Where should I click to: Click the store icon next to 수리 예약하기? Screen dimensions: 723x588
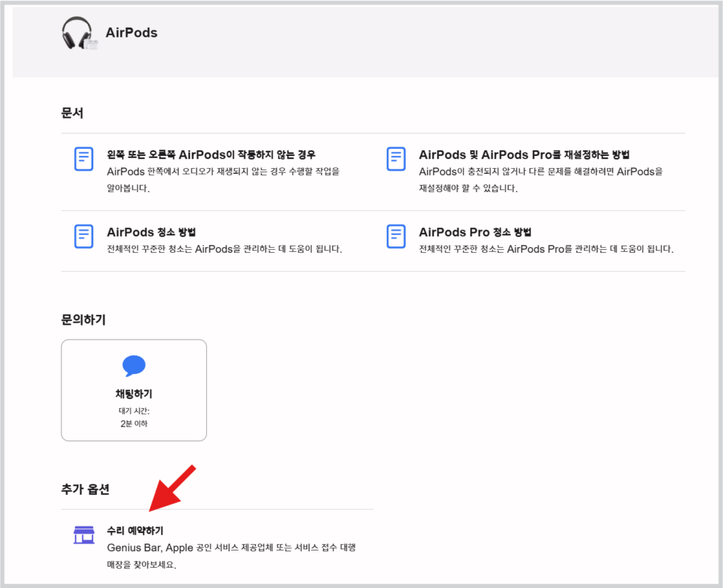coord(84,535)
